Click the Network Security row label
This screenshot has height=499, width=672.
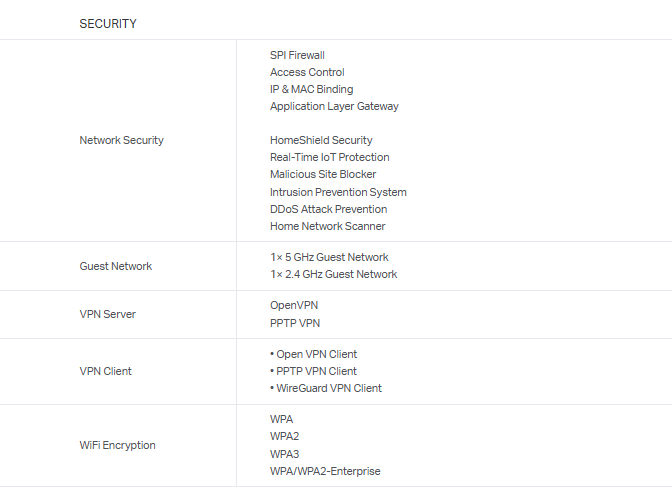pyautogui.click(x=121, y=140)
